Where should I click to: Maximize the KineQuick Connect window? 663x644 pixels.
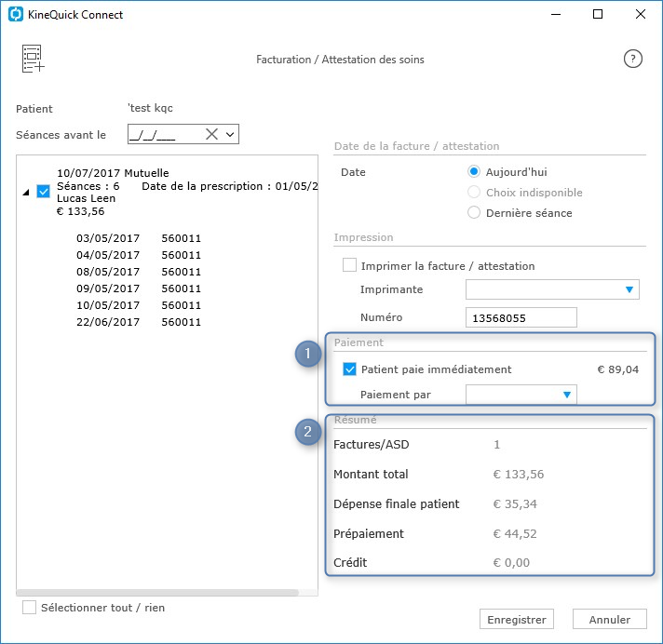tap(598, 14)
